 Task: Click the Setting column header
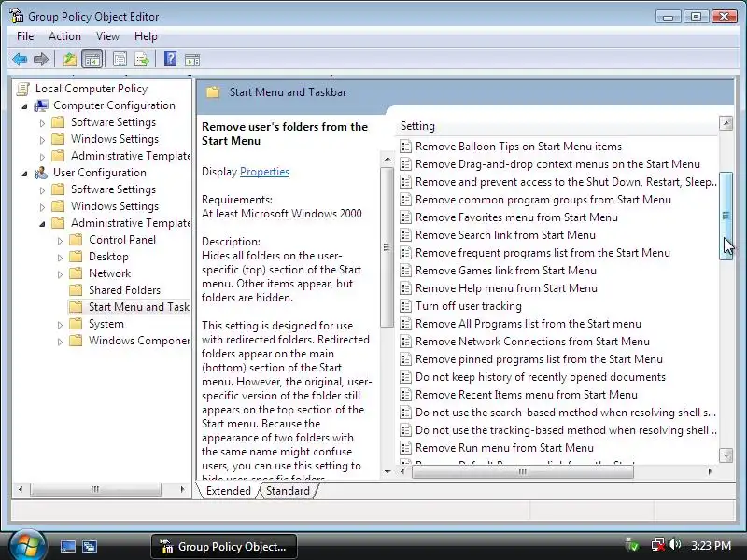point(557,126)
